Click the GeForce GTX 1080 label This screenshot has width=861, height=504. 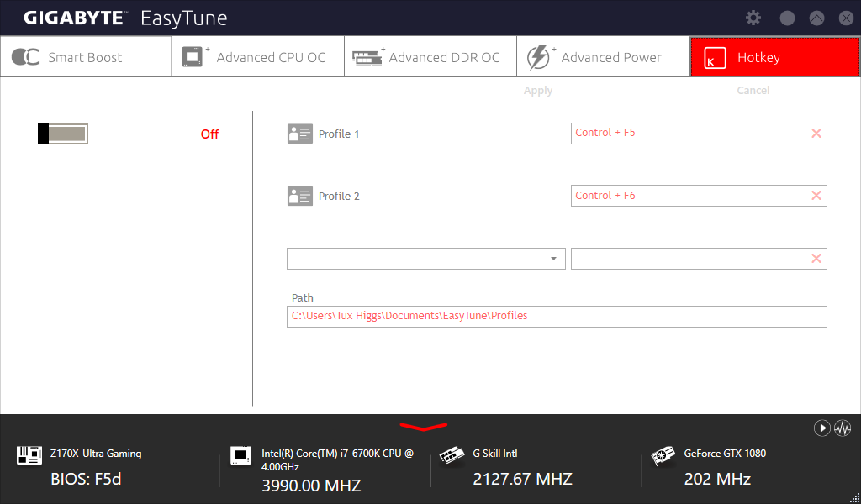(725, 454)
